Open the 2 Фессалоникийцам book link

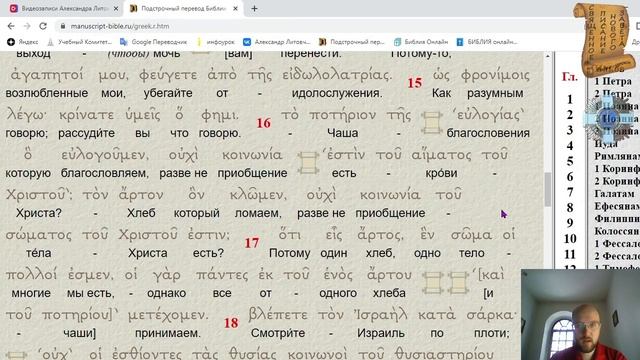(x=617, y=256)
